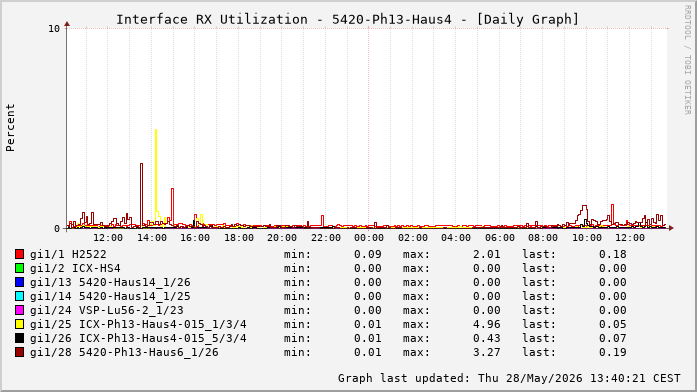Viewport: 697px width, 392px height.
Task: Click the 10:00 x-axis time label
Action: click(586, 238)
